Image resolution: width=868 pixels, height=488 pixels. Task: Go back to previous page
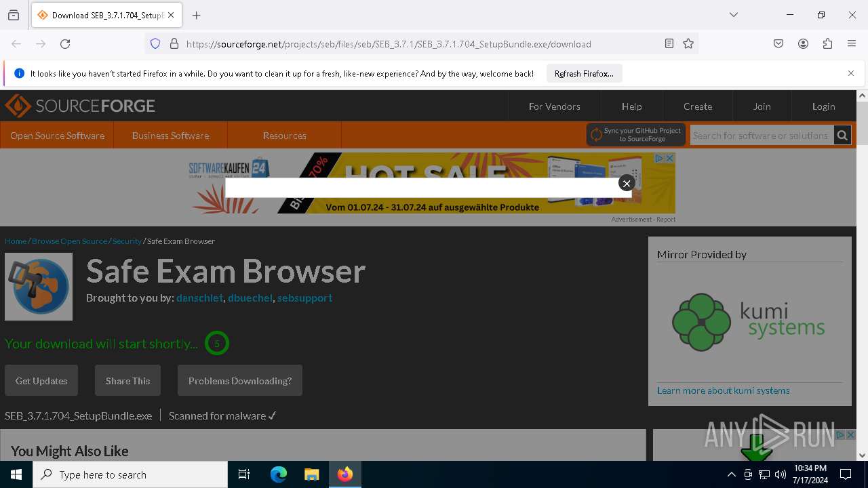(16, 44)
